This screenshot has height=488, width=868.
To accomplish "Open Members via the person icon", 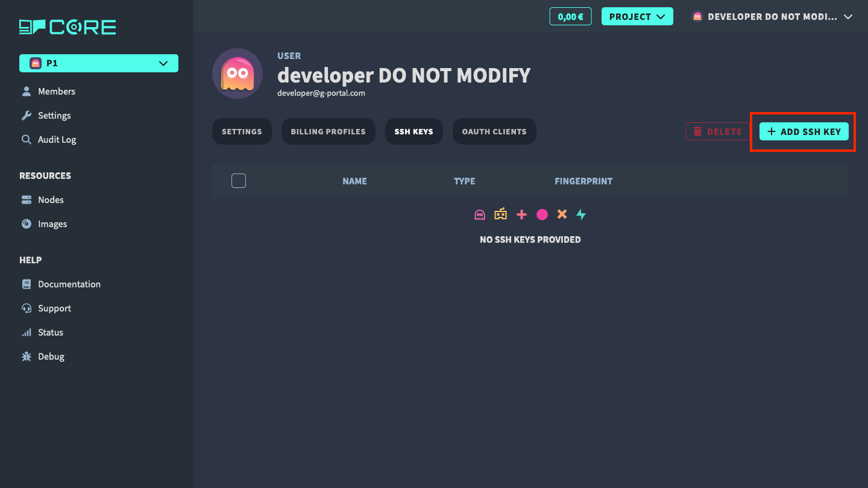I will (27, 92).
